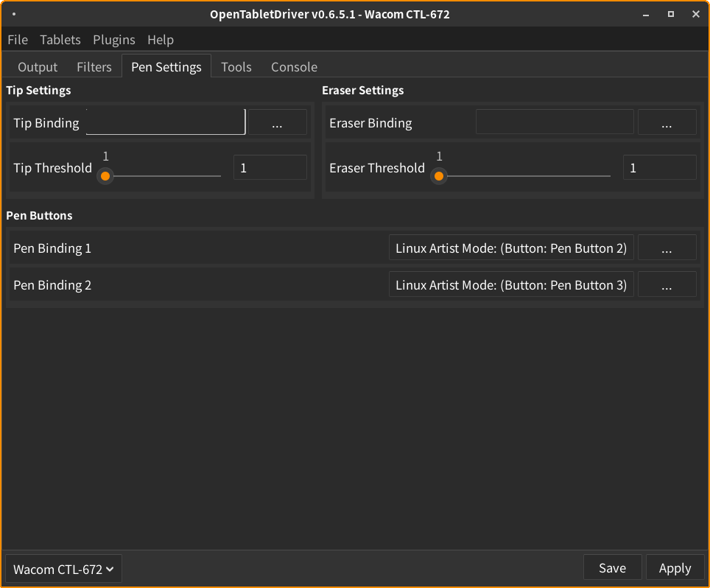Click the Eraser Binding text field
This screenshot has height=588, width=710.
555,122
